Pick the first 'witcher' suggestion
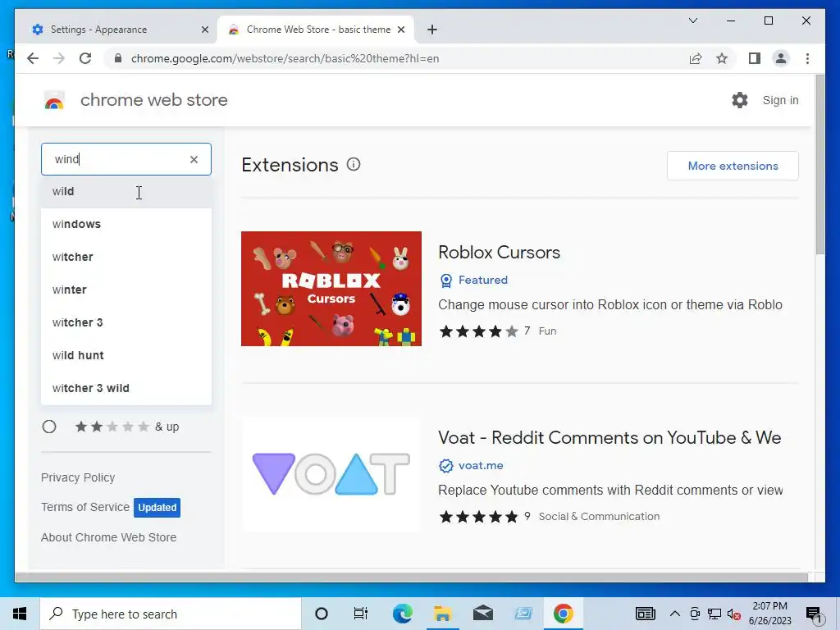The image size is (840, 630). (126, 257)
